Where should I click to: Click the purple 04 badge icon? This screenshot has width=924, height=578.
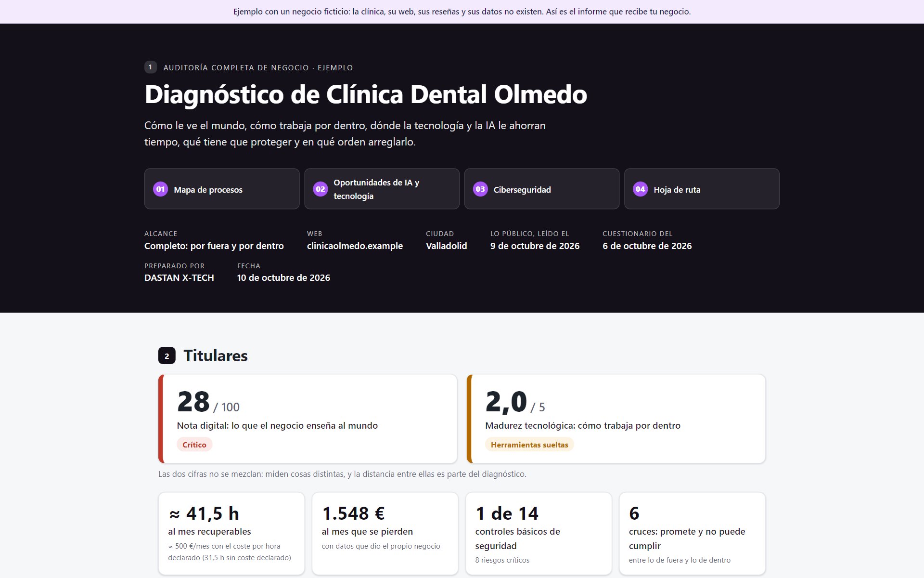(x=641, y=189)
